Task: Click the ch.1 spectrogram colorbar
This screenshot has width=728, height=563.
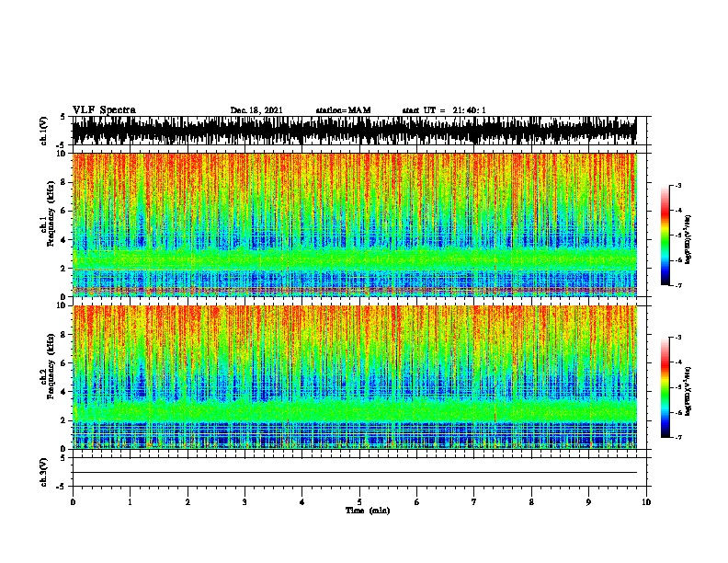Action: pyautogui.click(x=665, y=236)
